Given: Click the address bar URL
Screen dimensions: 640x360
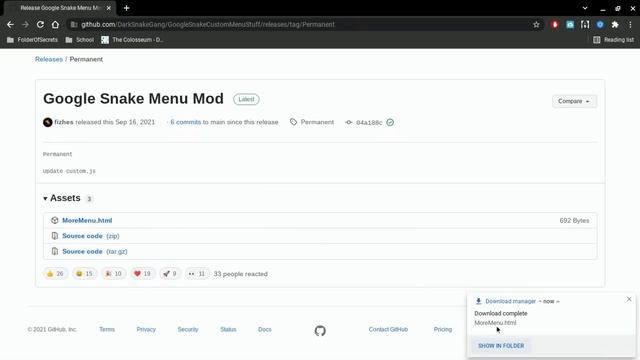Looking at the screenshot, I should (x=208, y=24).
